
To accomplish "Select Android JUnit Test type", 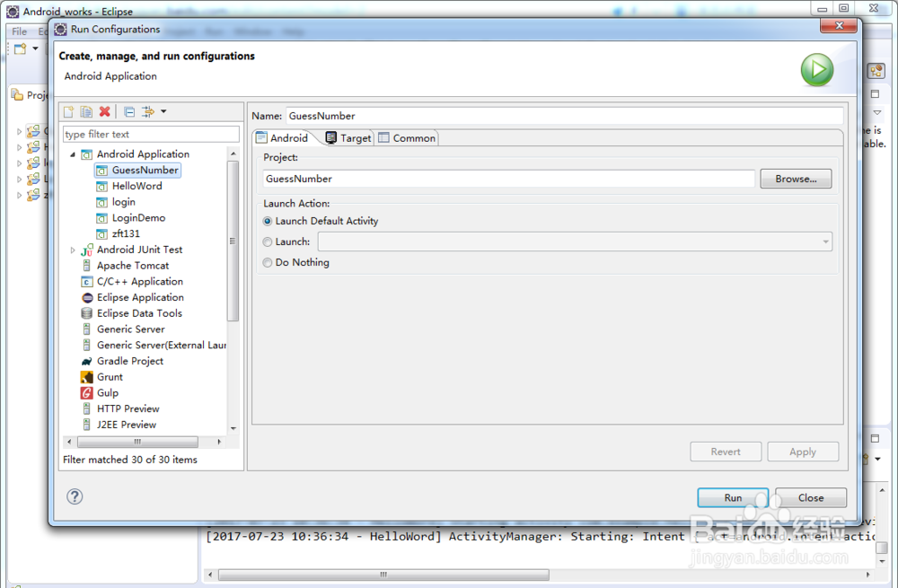I will click(132, 250).
